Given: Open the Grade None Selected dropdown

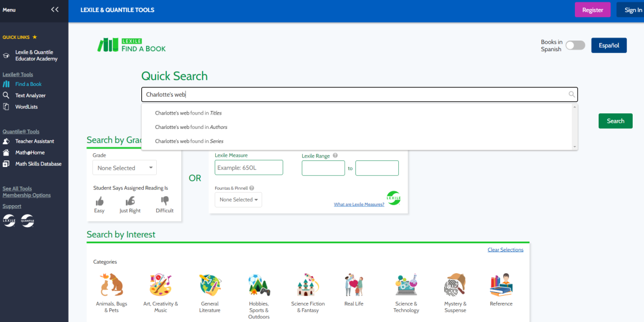Looking at the screenshot, I should tap(125, 168).
